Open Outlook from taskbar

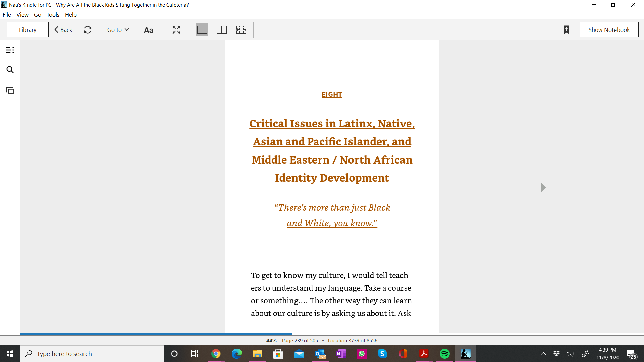click(x=320, y=354)
